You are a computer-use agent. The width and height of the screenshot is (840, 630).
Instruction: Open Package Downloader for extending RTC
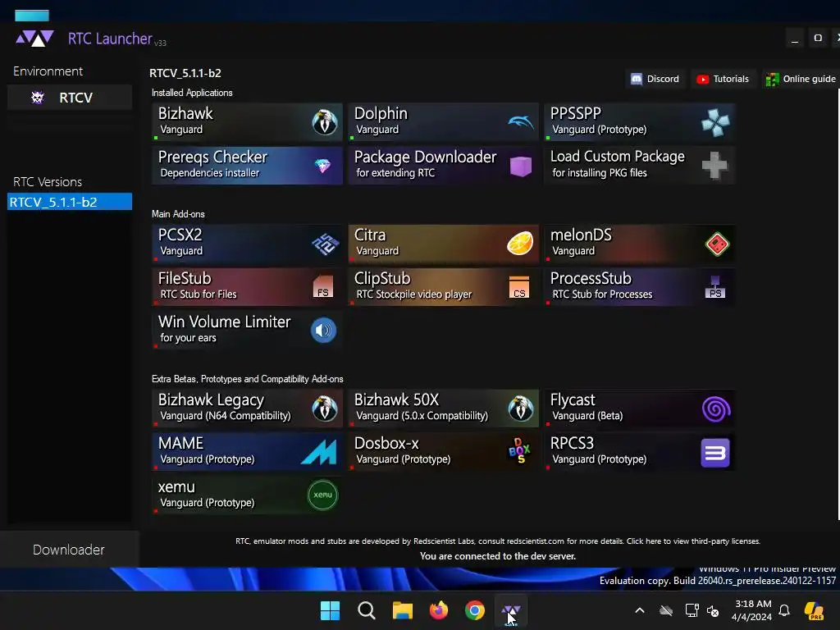(x=395, y=173)
